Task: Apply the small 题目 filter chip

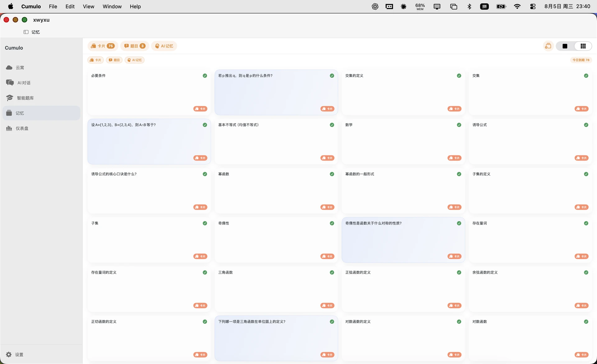Action: 114,60
